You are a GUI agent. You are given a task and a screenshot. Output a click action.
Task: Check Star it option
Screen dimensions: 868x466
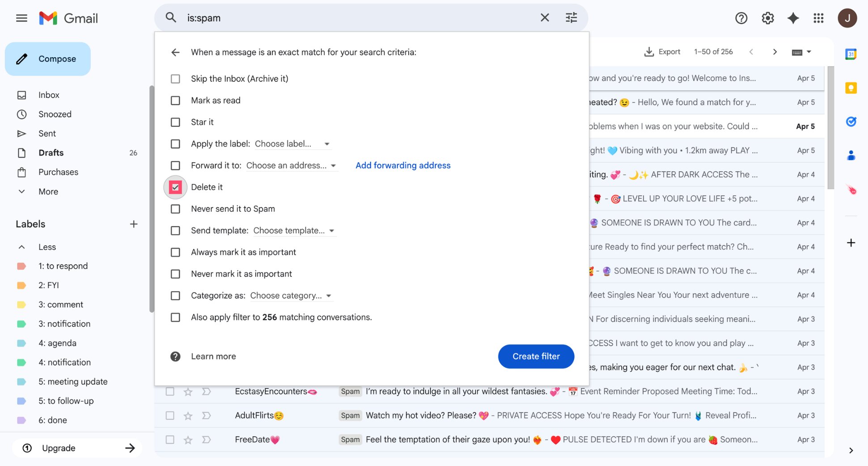tap(175, 122)
